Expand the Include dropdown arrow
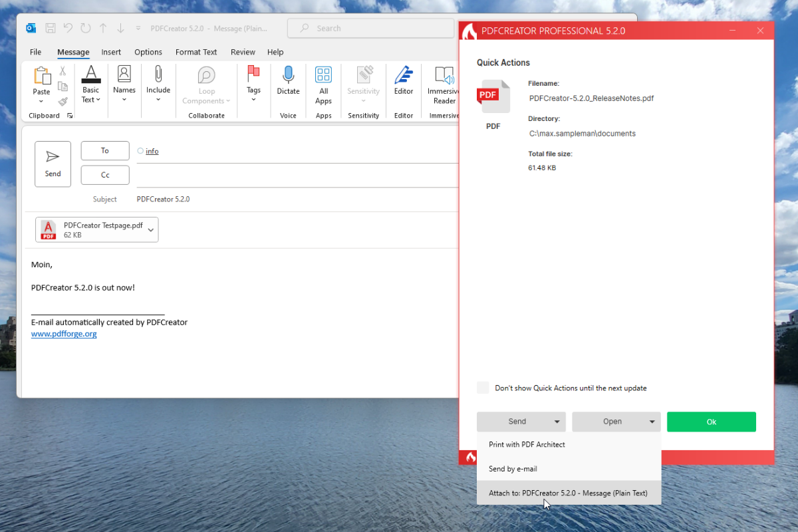 [x=158, y=100]
